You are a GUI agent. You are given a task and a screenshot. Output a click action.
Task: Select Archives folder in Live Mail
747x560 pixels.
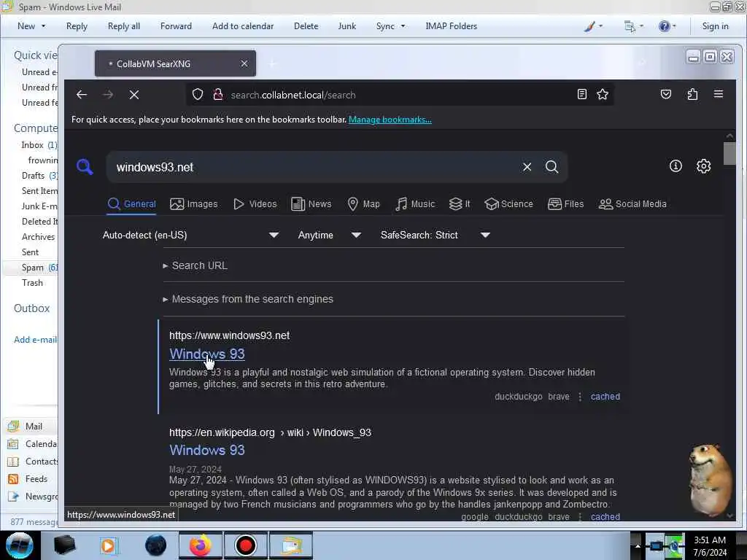point(38,237)
